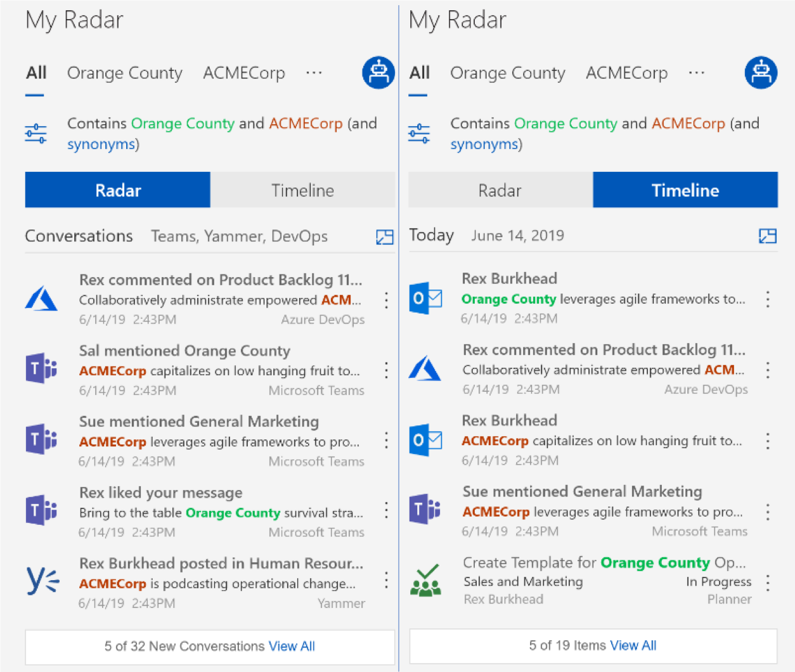This screenshot has width=795, height=672.
Task: Select the All tab in left panel
Action: coord(36,73)
